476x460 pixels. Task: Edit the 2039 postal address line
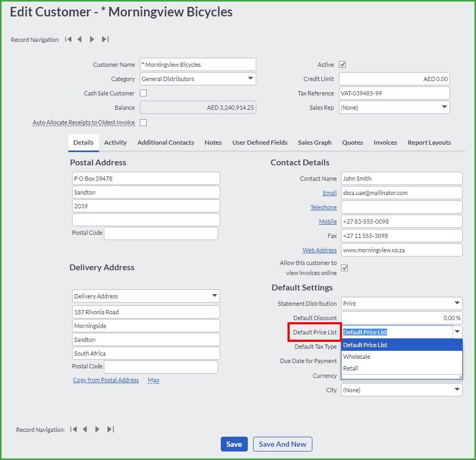coord(146,206)
